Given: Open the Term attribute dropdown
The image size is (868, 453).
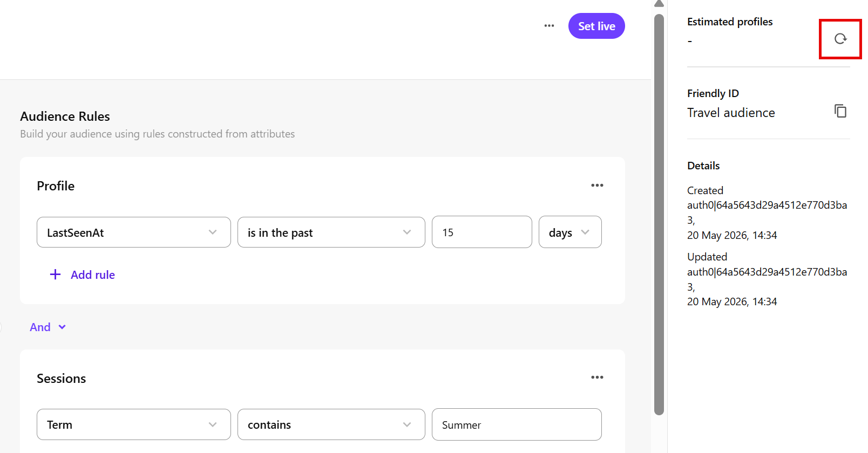Looking at the screenshot, I should [134, 424].
